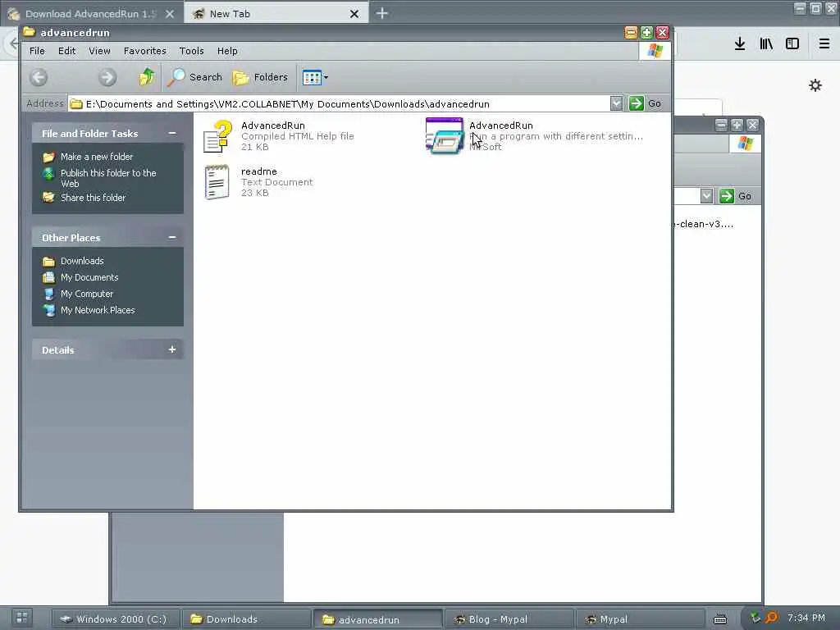Close the New Tab browser tab
The width and height of the screenshot is (840, 630).
pyautogui.click(x=354, y=14)
